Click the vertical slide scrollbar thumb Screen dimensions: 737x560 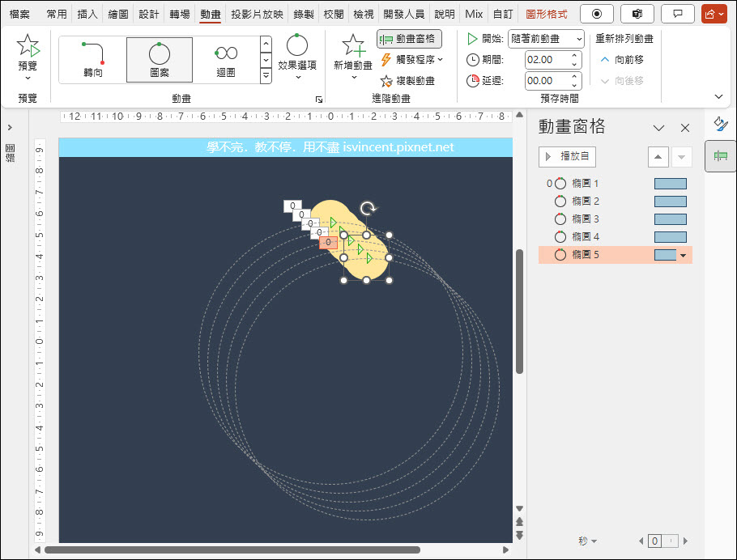(x=519, y=312)
